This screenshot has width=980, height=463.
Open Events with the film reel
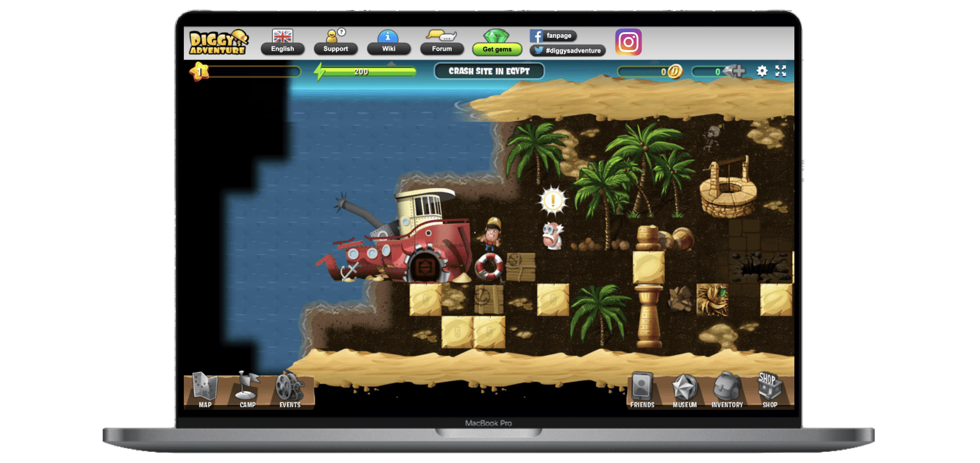click(290, 390)
